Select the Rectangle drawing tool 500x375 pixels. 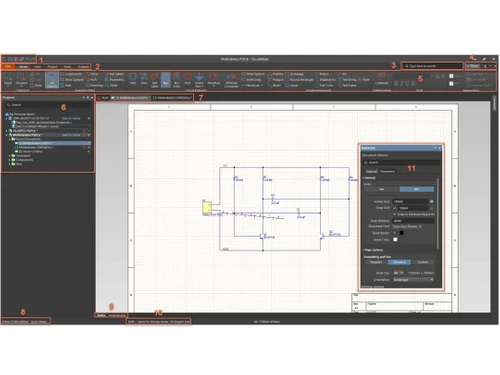295,74
